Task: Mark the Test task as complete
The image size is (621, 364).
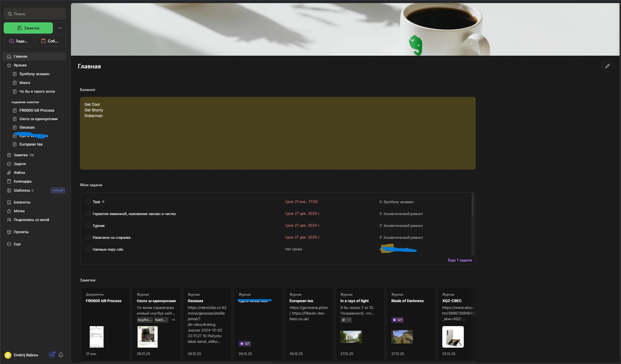Action: (x=88, y=202)
